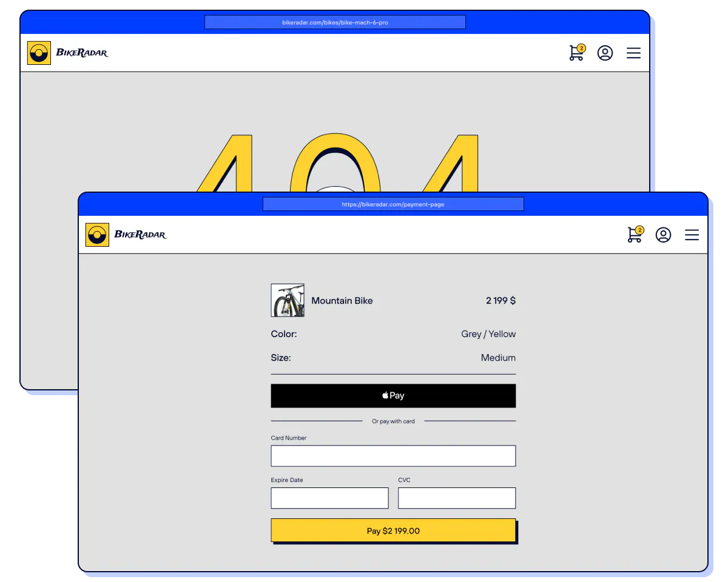This screenshot has width=728, height=582.
Task: Open the shopping cart on the payment page
Action: click(635, 235)
